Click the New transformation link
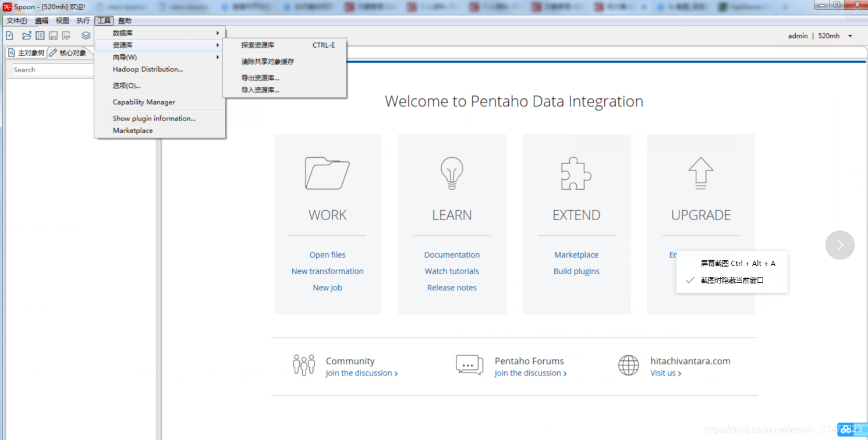Screen dimensions: 868x440 point(327,271)
